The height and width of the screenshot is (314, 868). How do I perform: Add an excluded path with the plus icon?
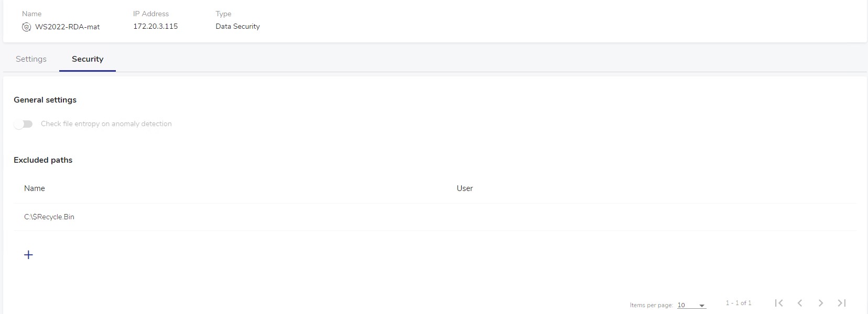point(28,255)
